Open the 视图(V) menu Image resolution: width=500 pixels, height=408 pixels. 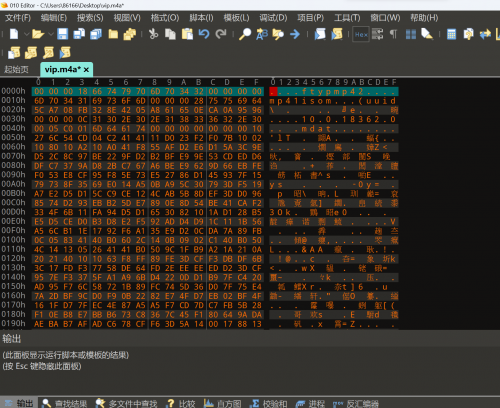coord(127,18)
